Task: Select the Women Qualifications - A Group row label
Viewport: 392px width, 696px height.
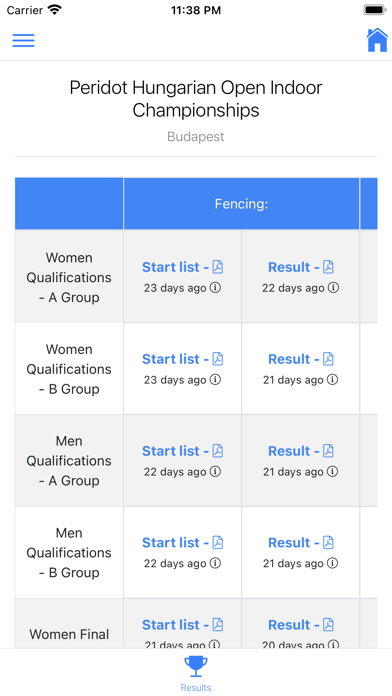Action: (x=69, y=277)
